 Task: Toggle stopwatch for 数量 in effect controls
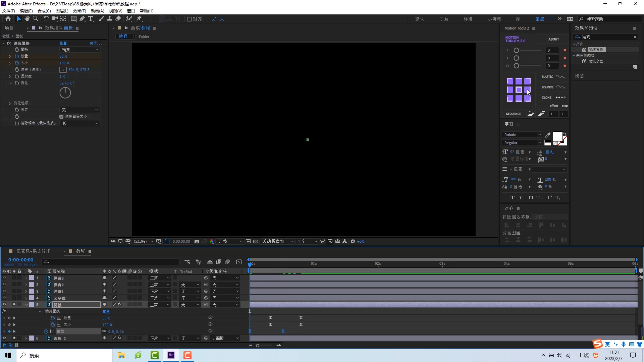click(17, 56)
